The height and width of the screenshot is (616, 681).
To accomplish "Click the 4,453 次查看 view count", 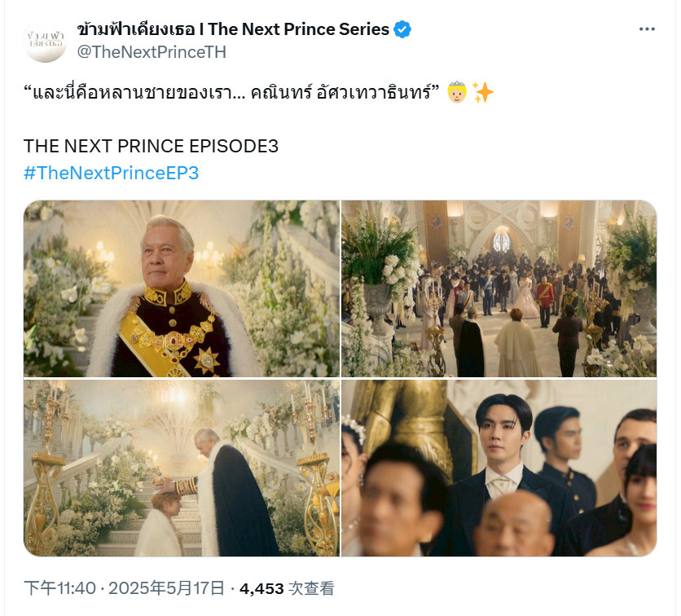I will coord(287,588).
